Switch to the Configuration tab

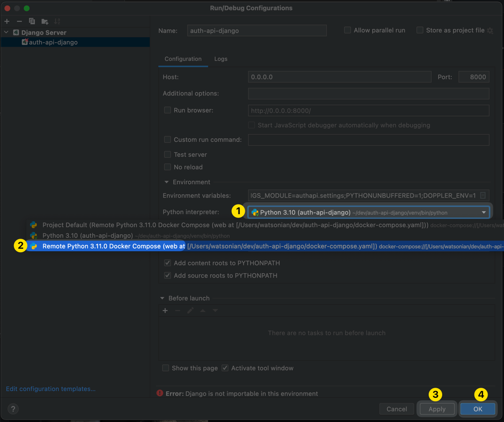[x=183, y=59]
